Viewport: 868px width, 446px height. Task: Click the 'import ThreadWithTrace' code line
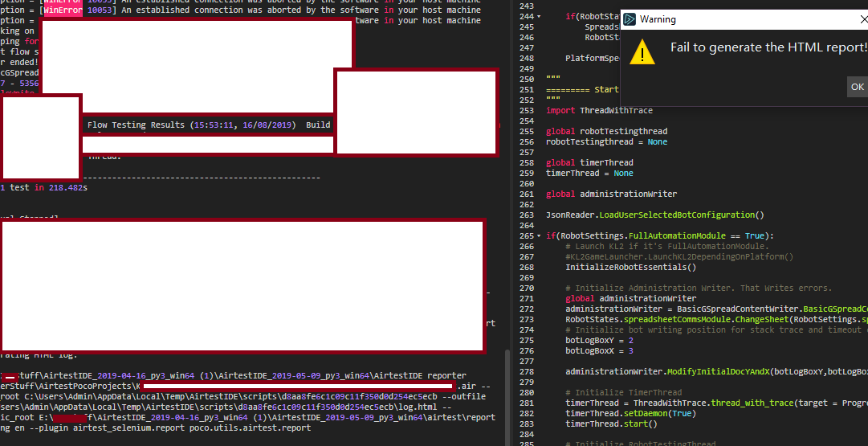[x=599, y=110]
